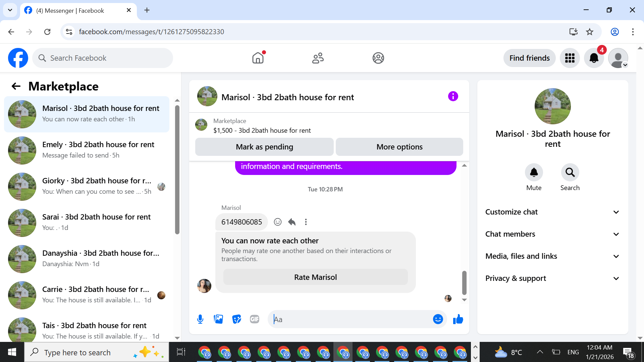Open the notifications bell

[594, 58]
